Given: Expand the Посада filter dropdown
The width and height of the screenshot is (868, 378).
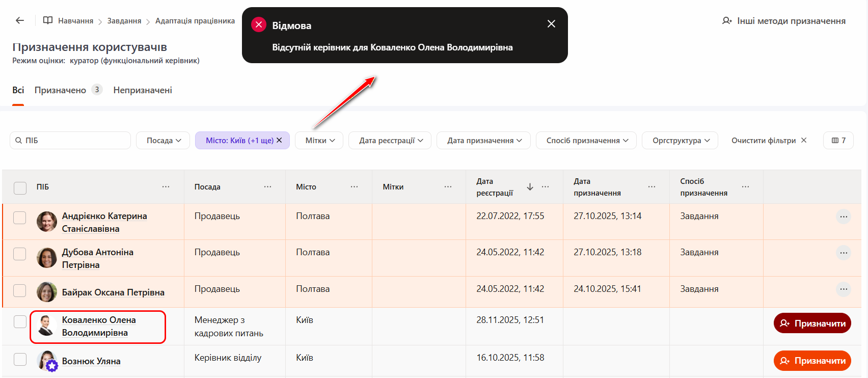Looking at the screenshot, I should pyautogui.click(x=163, y=140).
